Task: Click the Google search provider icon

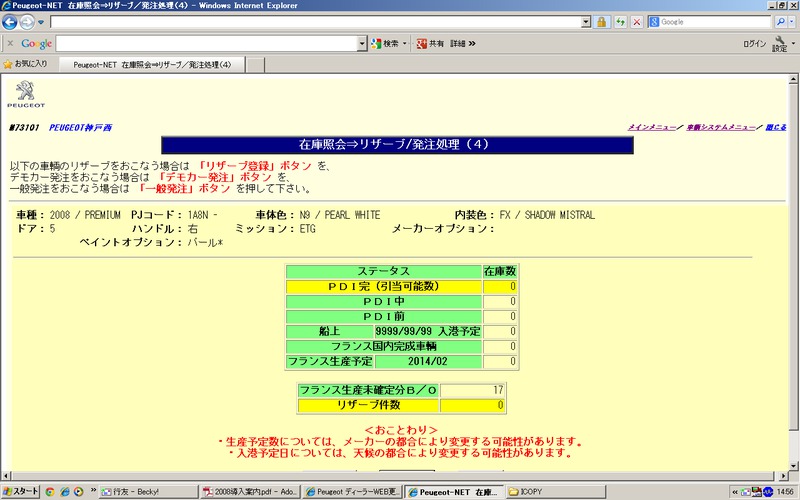Action: pyautogui.click(x=654, y=22)
